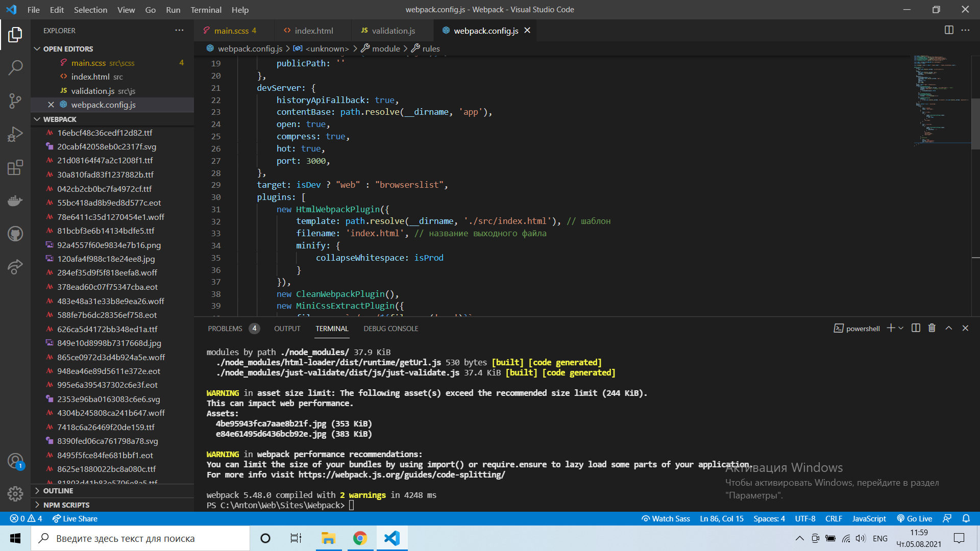Close the webpack.config.js tab
The height and width of the screenshot is (551, 980).
(x=527, y=31)
